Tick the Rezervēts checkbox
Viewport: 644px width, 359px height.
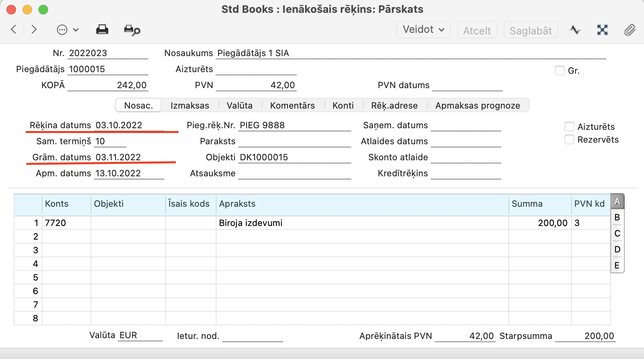[569, 140]
